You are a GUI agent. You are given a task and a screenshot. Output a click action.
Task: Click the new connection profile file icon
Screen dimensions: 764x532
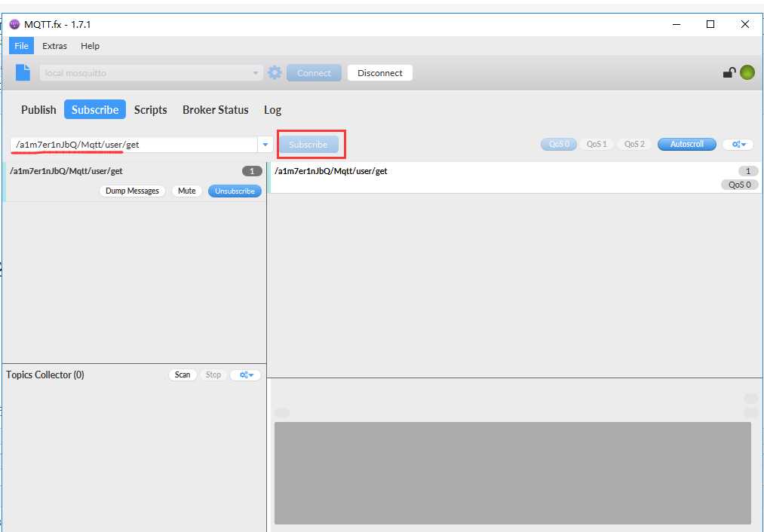coord(23,72)
